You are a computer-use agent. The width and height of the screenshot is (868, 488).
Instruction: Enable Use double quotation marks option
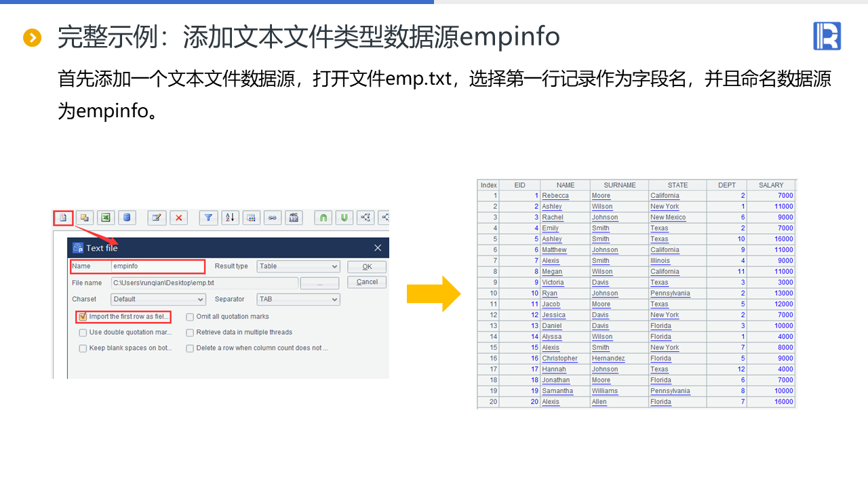[x=83, y=333]
